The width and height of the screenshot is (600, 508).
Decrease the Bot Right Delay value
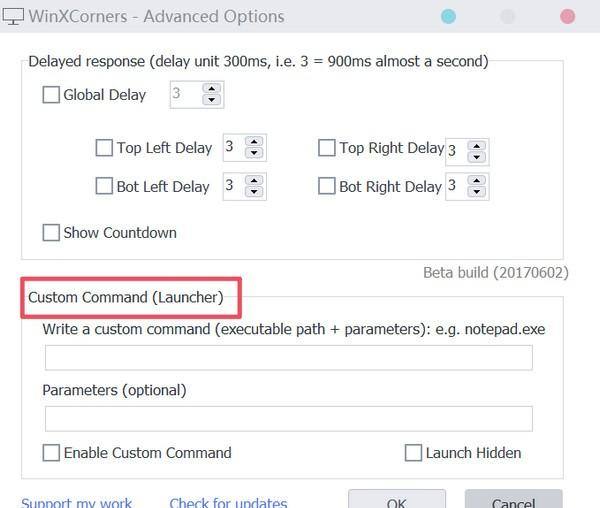click(477, 191)
